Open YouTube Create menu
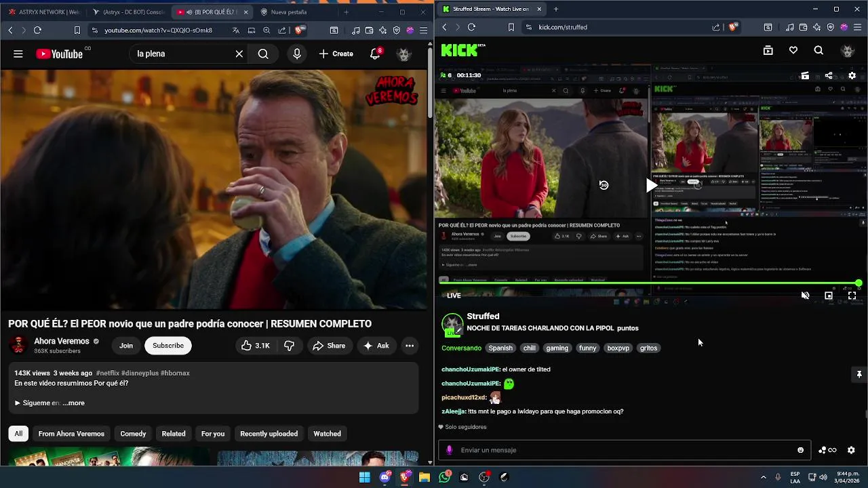 coord(336,54)
